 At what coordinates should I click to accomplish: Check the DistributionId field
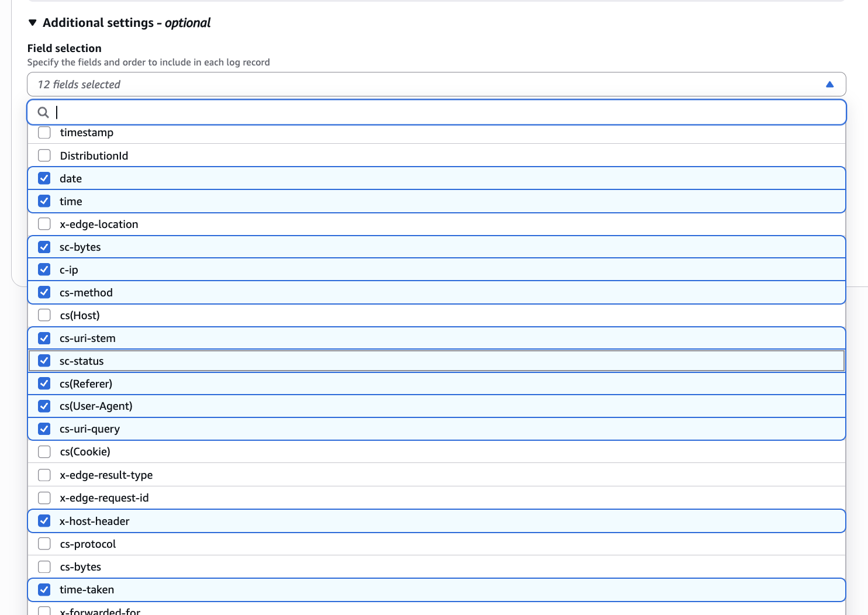[x=44, y=155]
